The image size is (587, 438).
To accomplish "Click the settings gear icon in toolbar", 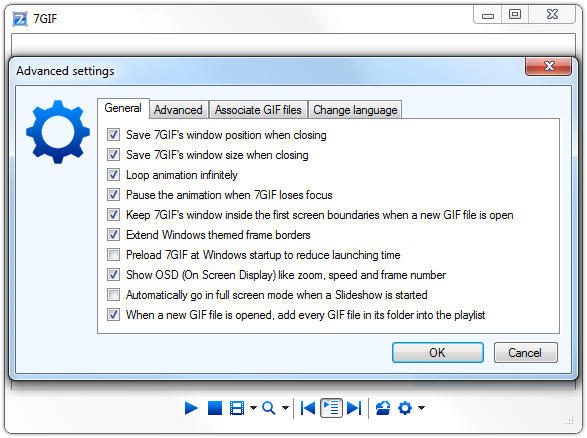I will [405, 408].
